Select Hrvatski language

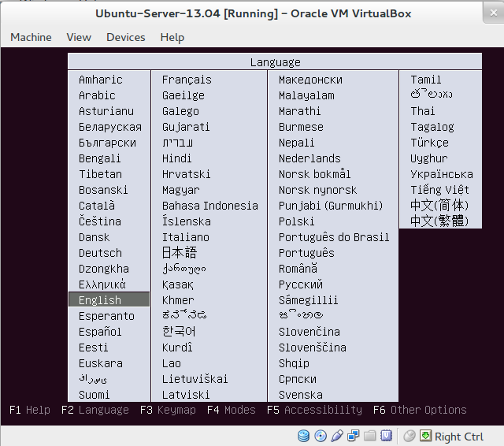(x=186, y=174)
